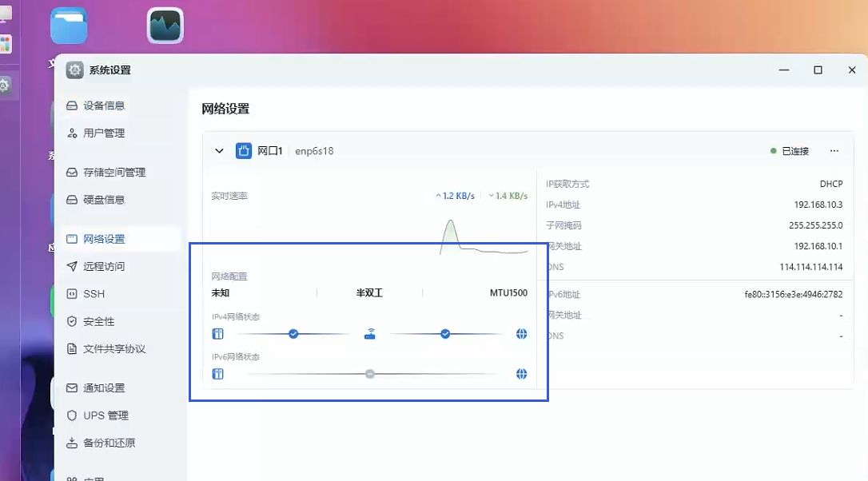The height and width of the screenshot is (481, 868).
Task: Click the DHCP value
Action: (x=831, y=184)
